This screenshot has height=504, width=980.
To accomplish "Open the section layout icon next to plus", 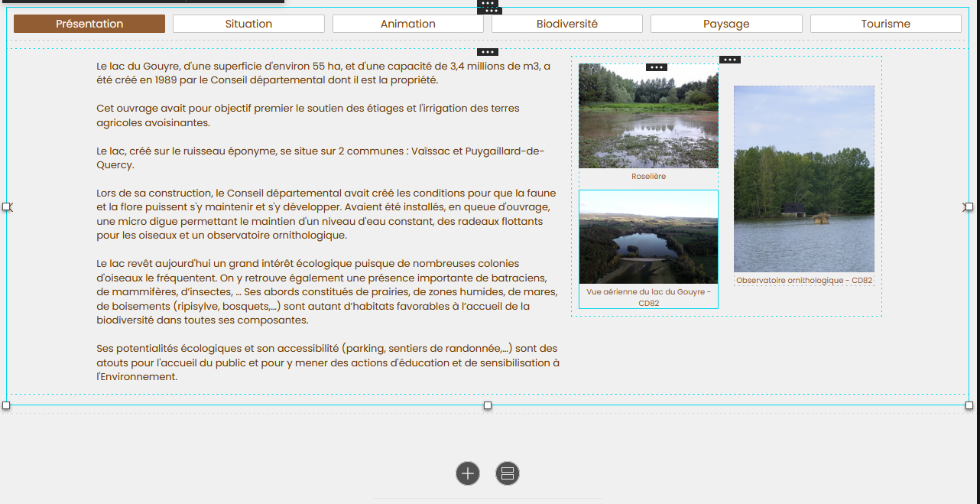I will point(507,473).
